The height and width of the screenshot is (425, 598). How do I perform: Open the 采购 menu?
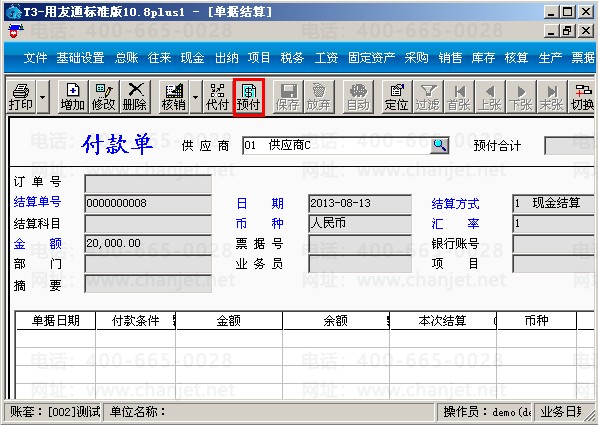[416, 58]
